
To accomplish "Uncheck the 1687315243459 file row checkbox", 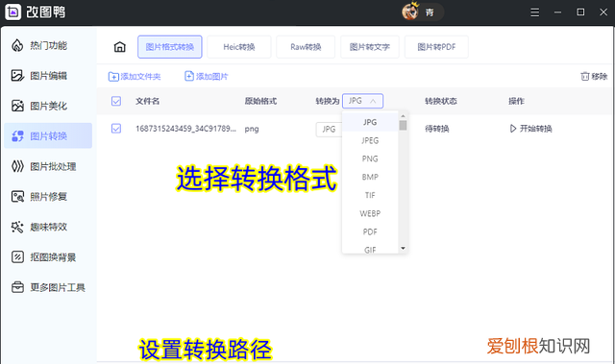I will pyautogui.click(x=116, y=129).
